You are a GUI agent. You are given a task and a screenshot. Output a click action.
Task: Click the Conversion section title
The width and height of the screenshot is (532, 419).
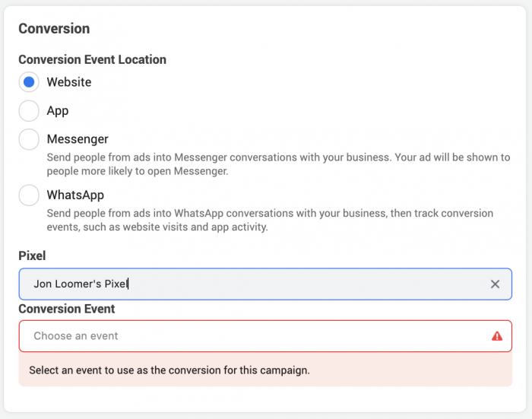(x=54, y=29)
